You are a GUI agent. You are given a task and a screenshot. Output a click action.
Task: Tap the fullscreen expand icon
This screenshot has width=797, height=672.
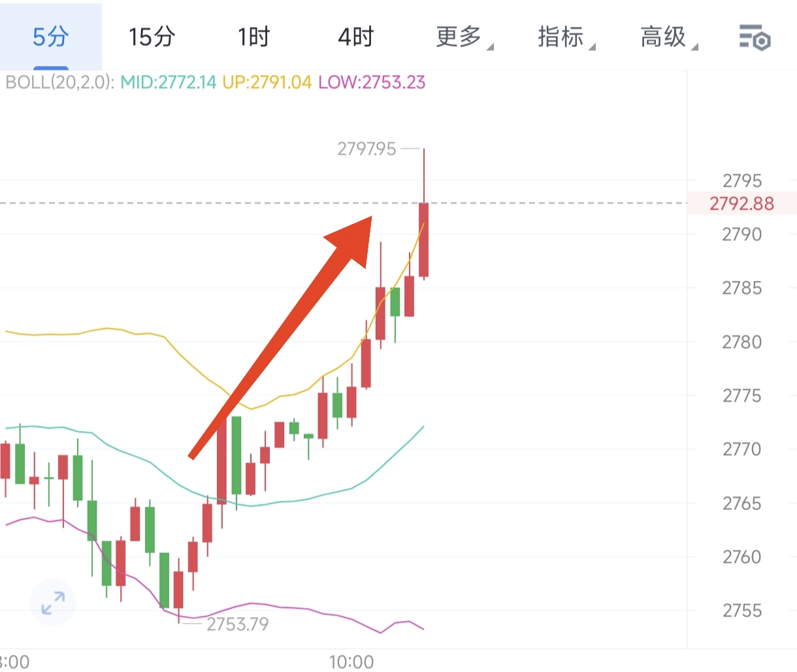pos(53,603)
